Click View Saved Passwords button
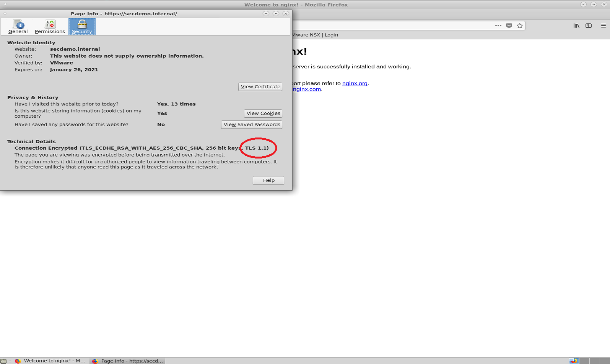Screen dimensions: 610x364 252,125
